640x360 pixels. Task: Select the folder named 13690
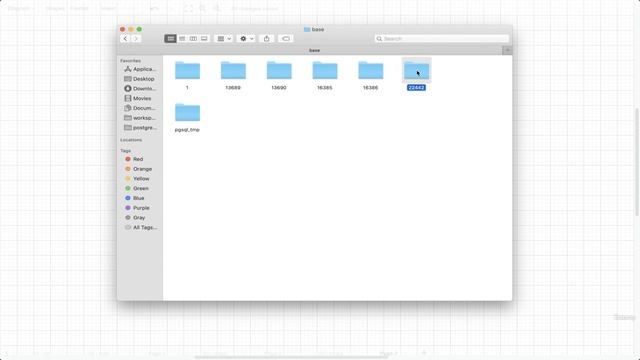279,71
